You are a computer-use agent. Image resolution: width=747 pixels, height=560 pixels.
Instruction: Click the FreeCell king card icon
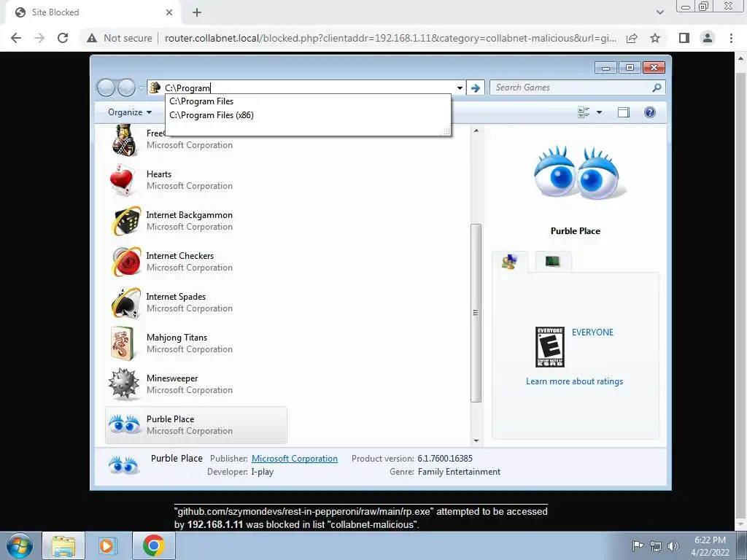[x=125, y=139]
